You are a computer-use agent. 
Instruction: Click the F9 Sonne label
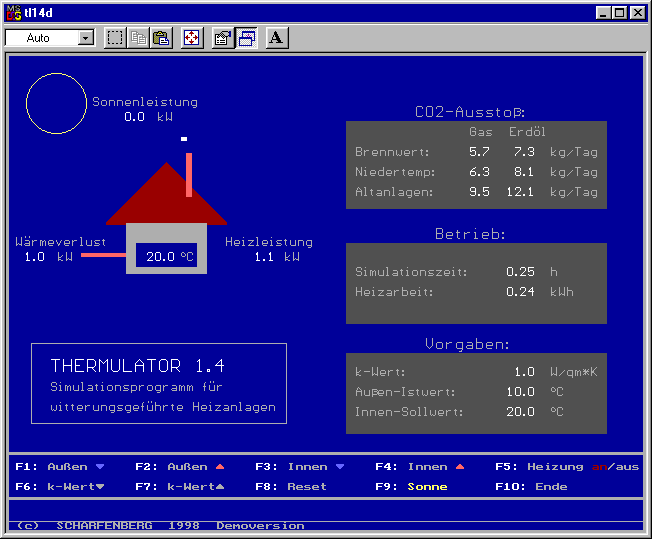pyautogui.click(x=411, y=487)
